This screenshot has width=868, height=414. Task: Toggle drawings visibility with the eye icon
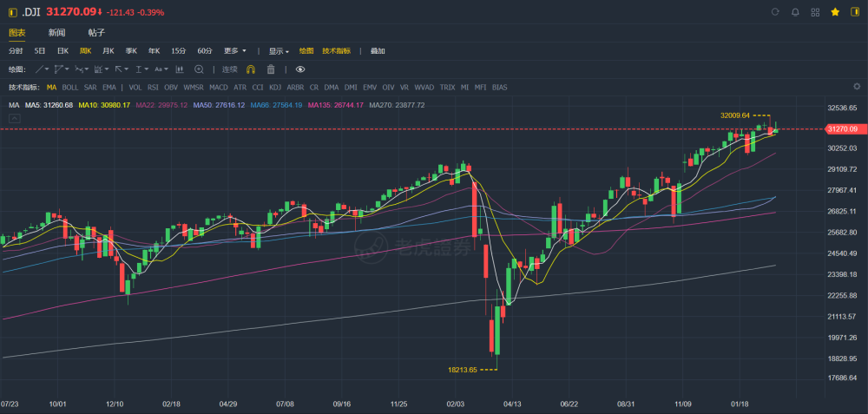coord(300,69)
